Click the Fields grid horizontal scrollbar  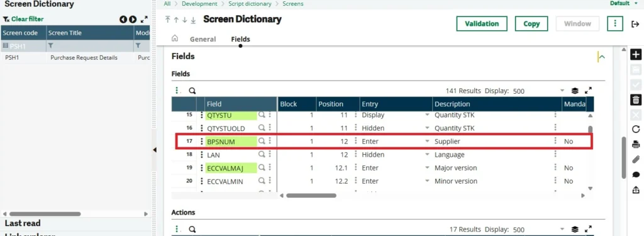[x=311, y=195]
